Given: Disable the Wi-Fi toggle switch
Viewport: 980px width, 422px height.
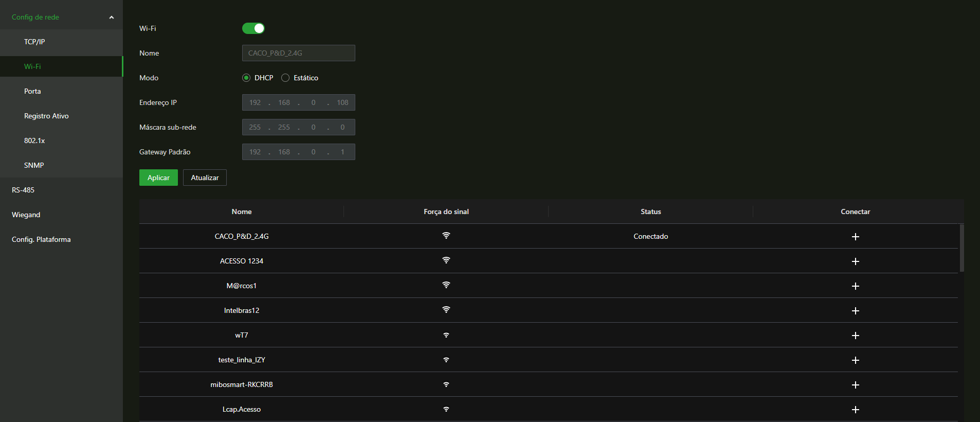Looking at the screenshot, I should click(253, 28).
